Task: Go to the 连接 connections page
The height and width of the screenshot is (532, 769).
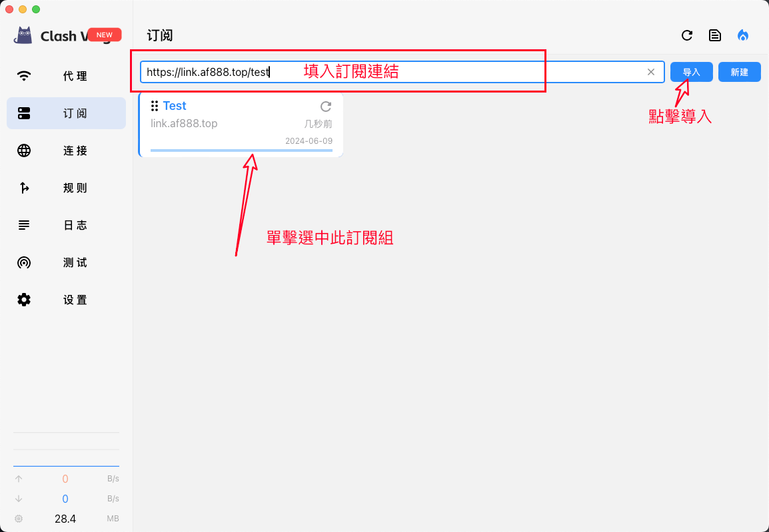Action: point(66,150)
